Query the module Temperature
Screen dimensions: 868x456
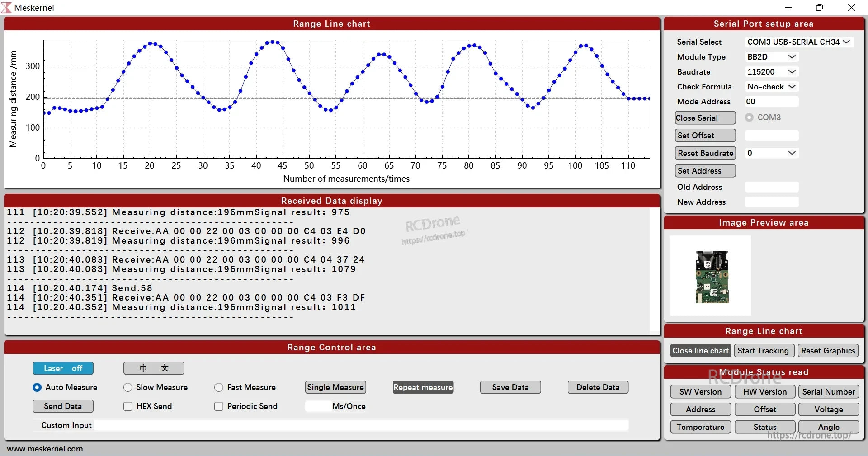click(700, 427)
